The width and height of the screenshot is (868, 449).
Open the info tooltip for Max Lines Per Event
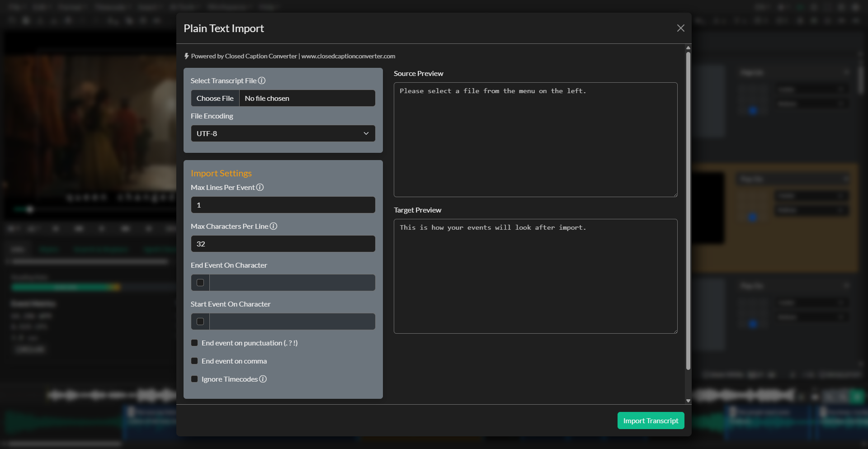(x=260, y=187)
